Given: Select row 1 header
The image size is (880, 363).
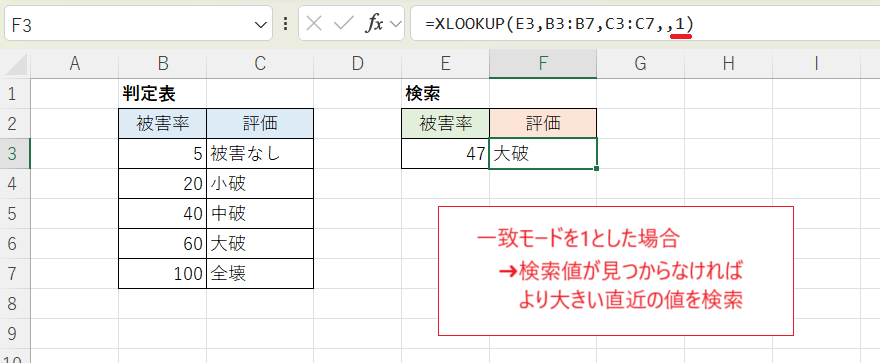Looking at the screenshot, I should click(x=15, y=94).
